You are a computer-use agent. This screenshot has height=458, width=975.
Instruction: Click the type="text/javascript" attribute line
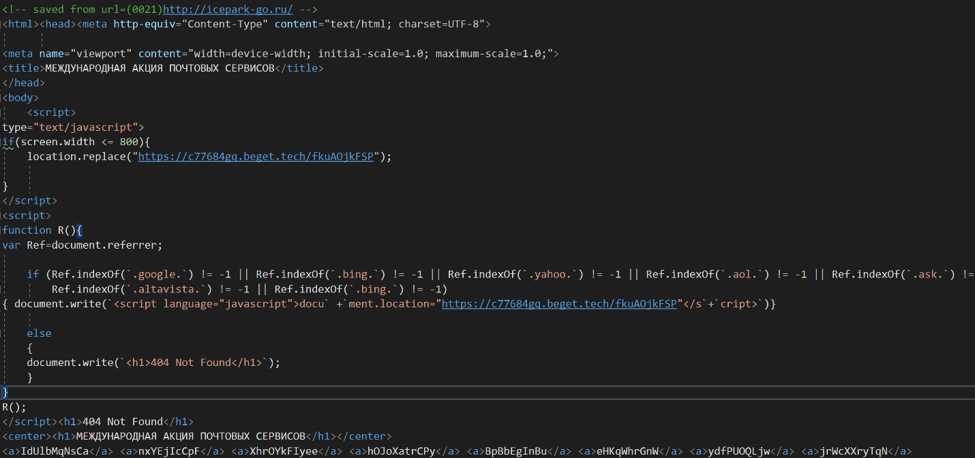coord(72,127)
